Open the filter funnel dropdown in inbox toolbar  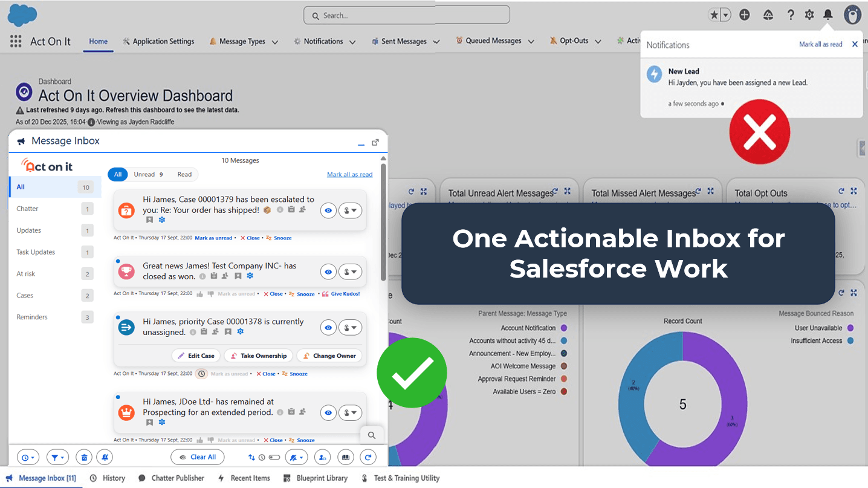(57, 457)
